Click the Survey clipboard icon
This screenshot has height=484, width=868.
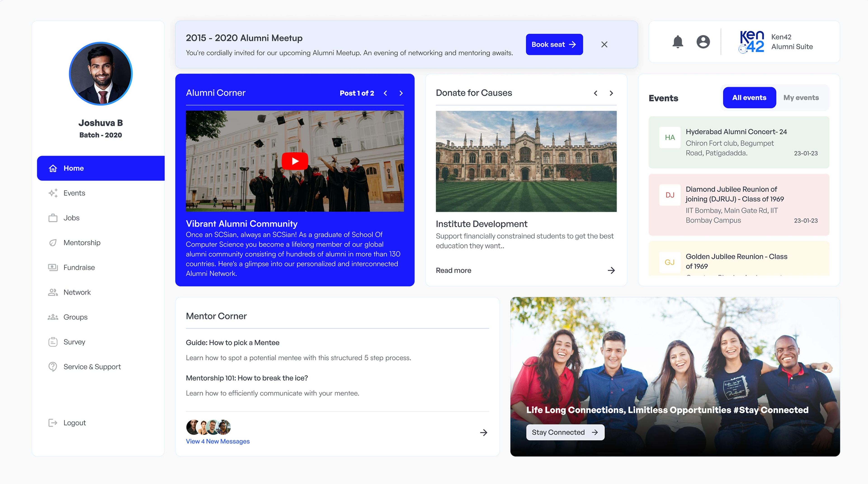click(x=53, y=342)
